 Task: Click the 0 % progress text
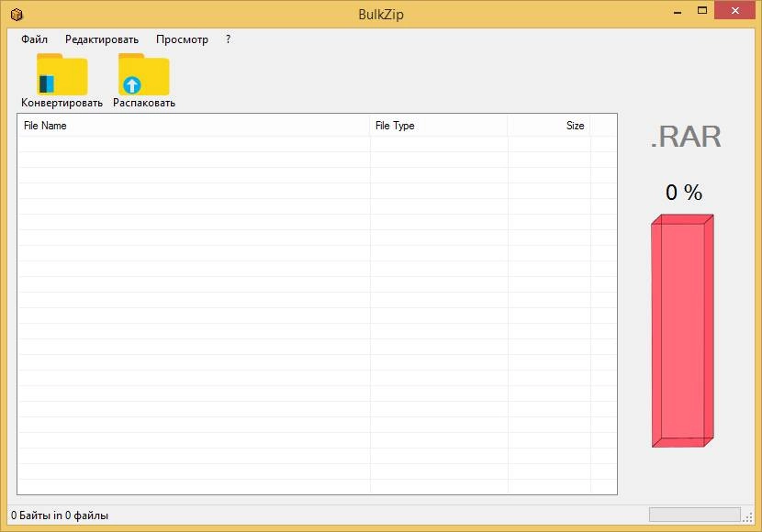coord(684,193)
